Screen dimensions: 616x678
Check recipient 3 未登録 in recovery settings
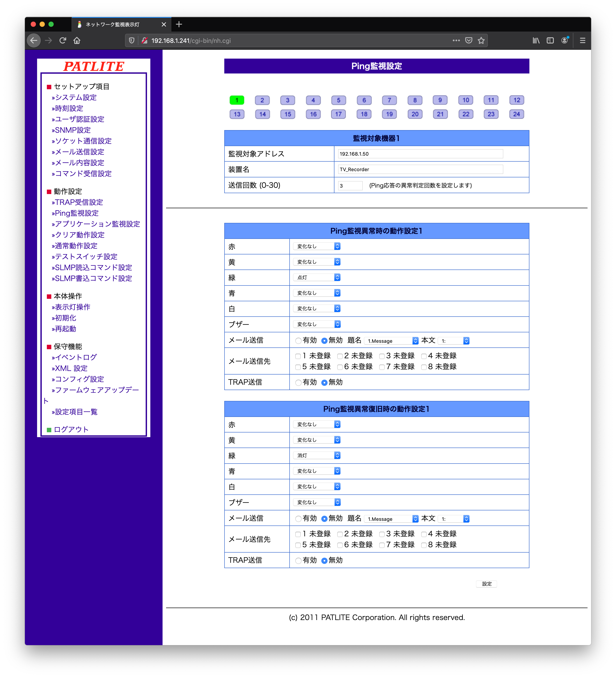pyautogui.click(x=382, y=534)
